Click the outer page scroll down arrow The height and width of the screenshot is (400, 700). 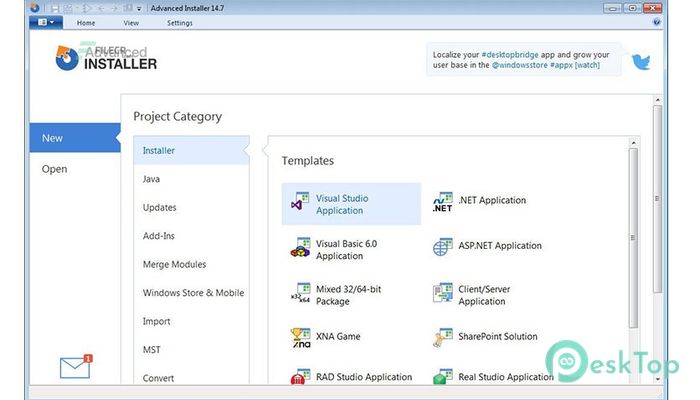click(657, 379)
